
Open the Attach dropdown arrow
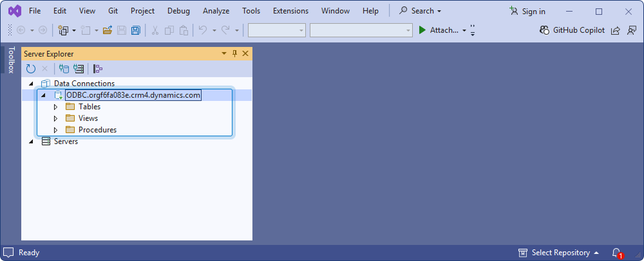[x=464, y=30]
